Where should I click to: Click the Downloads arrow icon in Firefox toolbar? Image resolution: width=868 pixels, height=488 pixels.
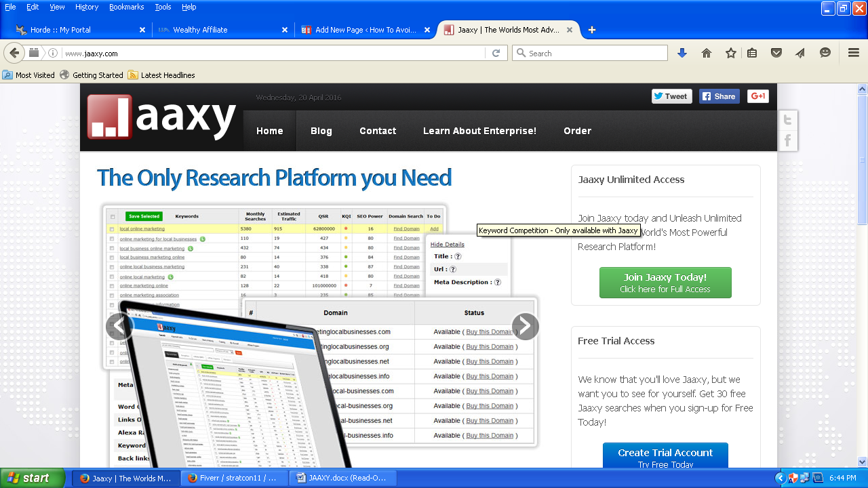[682, 53]
